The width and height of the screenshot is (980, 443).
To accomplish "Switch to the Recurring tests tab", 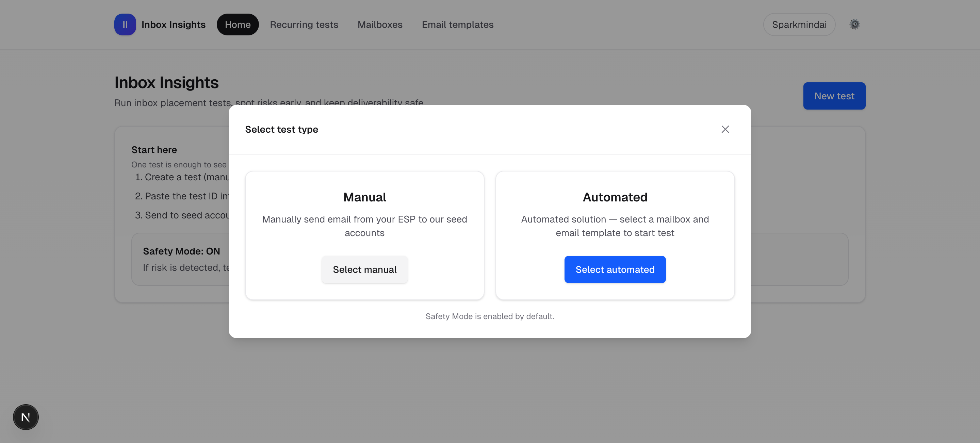I will pyautogui.click(x=304, y=24).
